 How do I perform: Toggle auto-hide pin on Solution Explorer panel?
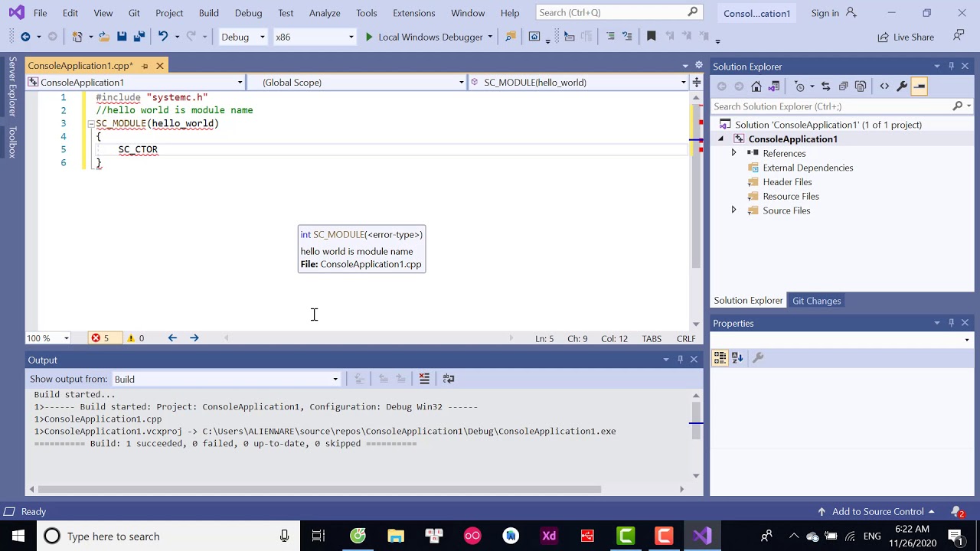[951, 67]
